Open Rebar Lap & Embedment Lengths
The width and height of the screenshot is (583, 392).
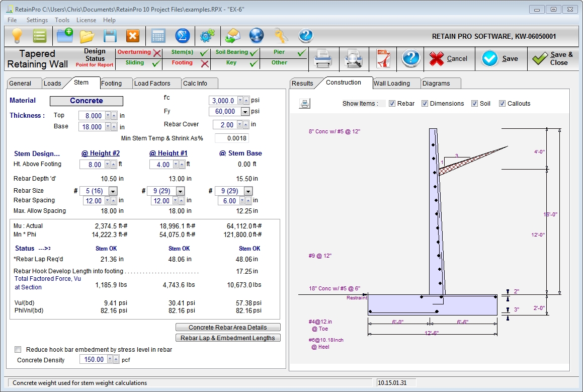click(x=228, y=338)
